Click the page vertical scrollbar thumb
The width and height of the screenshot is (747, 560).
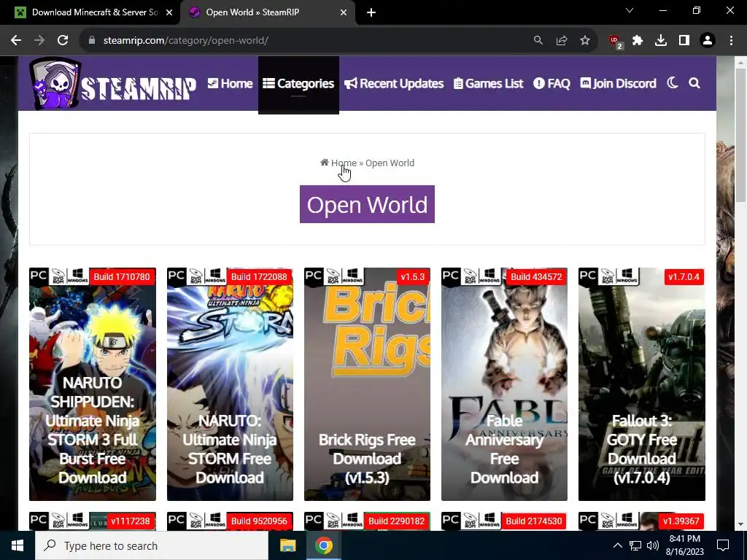[740, 135]
